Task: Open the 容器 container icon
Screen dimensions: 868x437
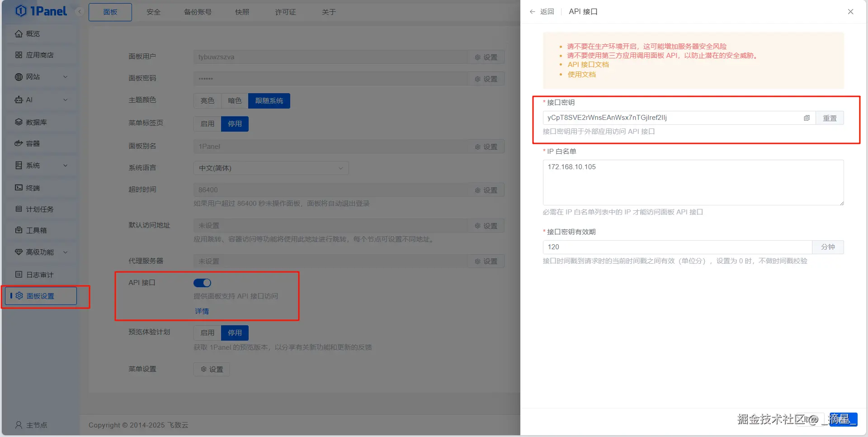Action: coord(19,143)
